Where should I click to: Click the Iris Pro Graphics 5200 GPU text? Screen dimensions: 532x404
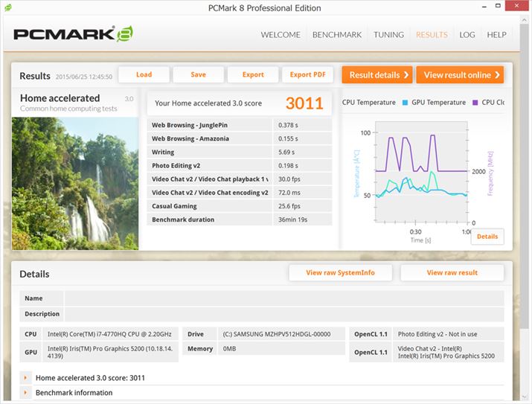pyautogui.click(x=110, y=352)
